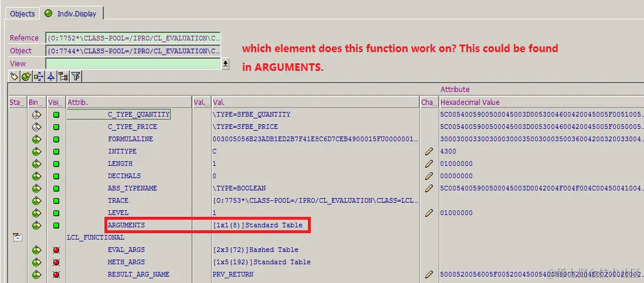
Task: Select the LCL_FUNCTIONAL section row label
Action: 96,237
